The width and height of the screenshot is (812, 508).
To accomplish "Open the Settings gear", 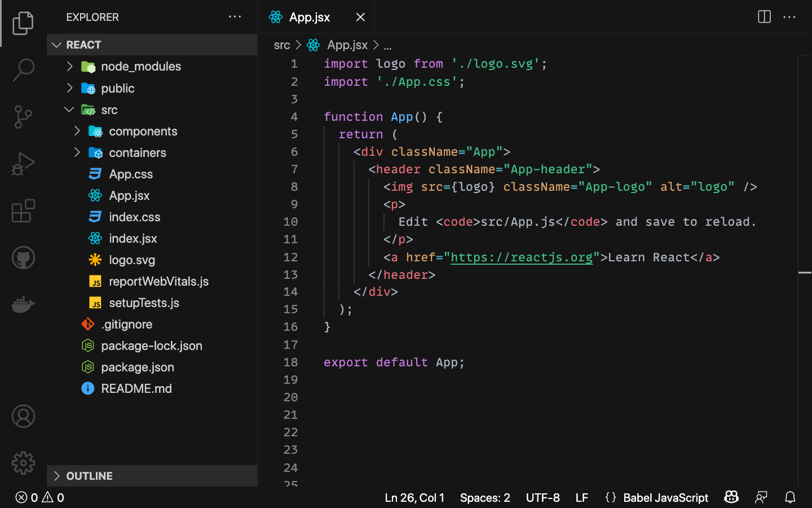I will coord(23,462).
